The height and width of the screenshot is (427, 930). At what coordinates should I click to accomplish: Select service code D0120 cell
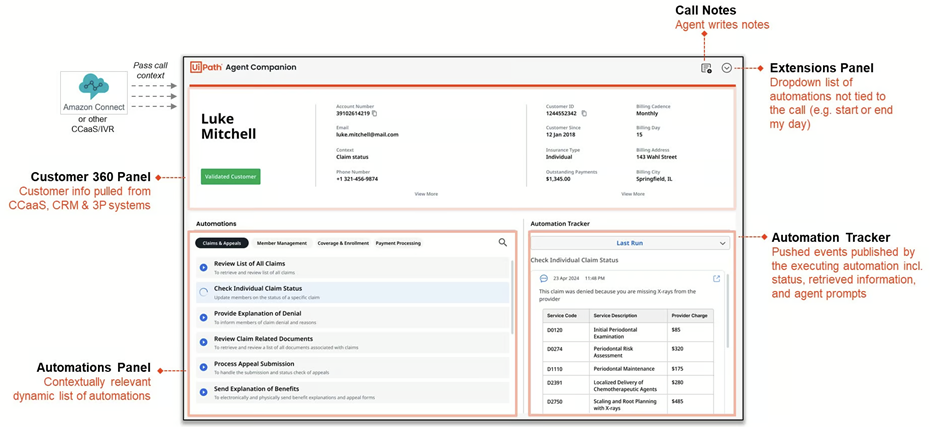click(x=565, y=331)
